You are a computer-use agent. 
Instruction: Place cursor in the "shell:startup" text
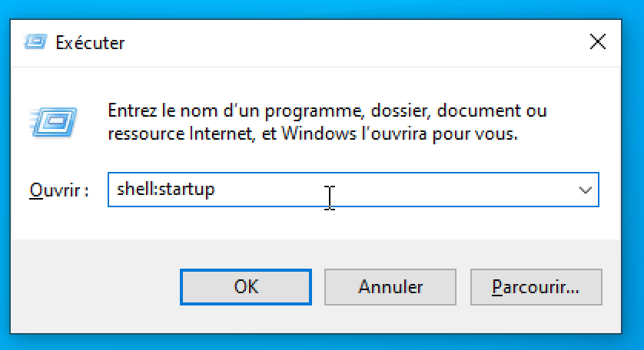click(165, 189)
